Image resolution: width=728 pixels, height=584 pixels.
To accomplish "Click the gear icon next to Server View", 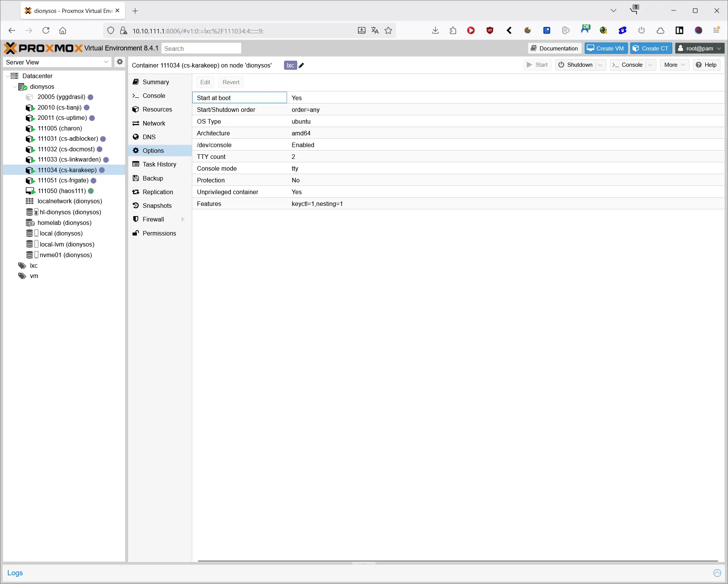I will pos(120,62).
